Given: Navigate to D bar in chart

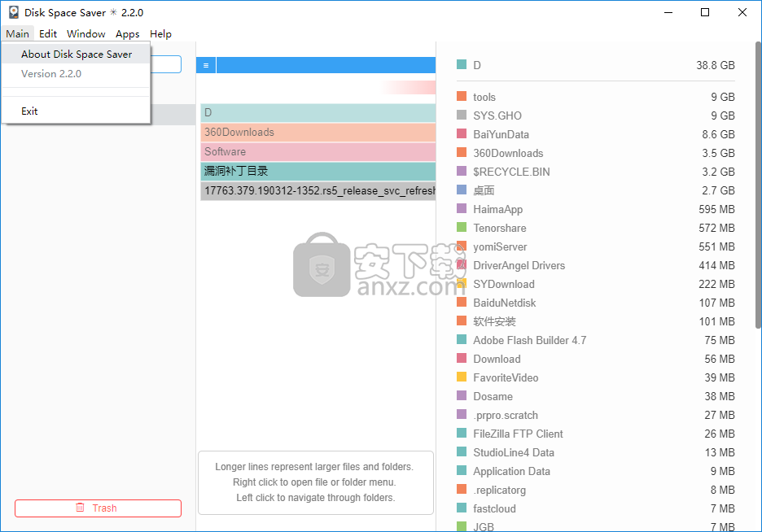Looking at the screenshot, I should [317, 112].
